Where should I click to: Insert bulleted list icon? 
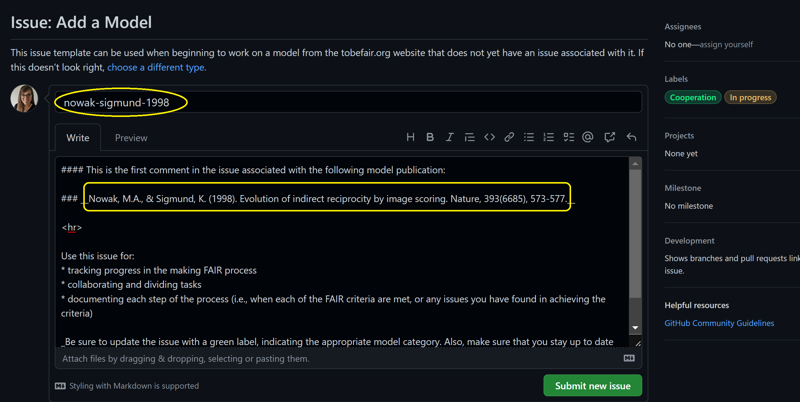pyautogui.click(x=529, y=137)
